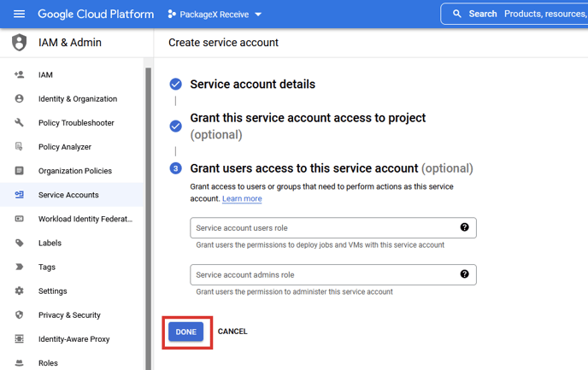Click the Labels tag icon
This screenshot has height=370, width=588.
[x=19, y=244]
